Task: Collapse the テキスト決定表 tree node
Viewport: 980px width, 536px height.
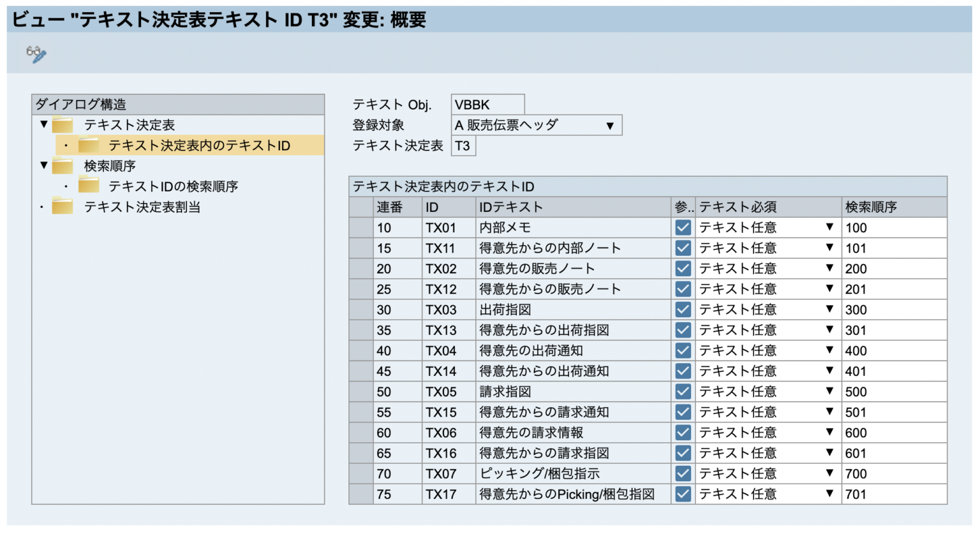Action: (43, 125)
